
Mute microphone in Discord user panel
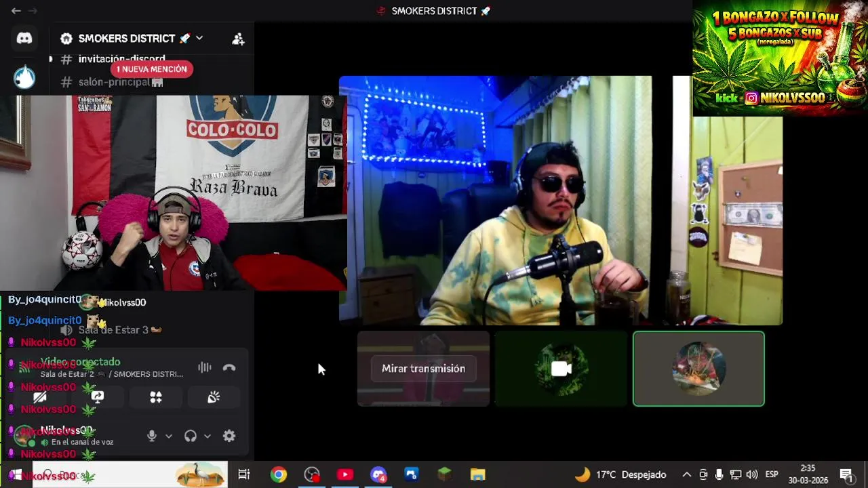[152, 436]
